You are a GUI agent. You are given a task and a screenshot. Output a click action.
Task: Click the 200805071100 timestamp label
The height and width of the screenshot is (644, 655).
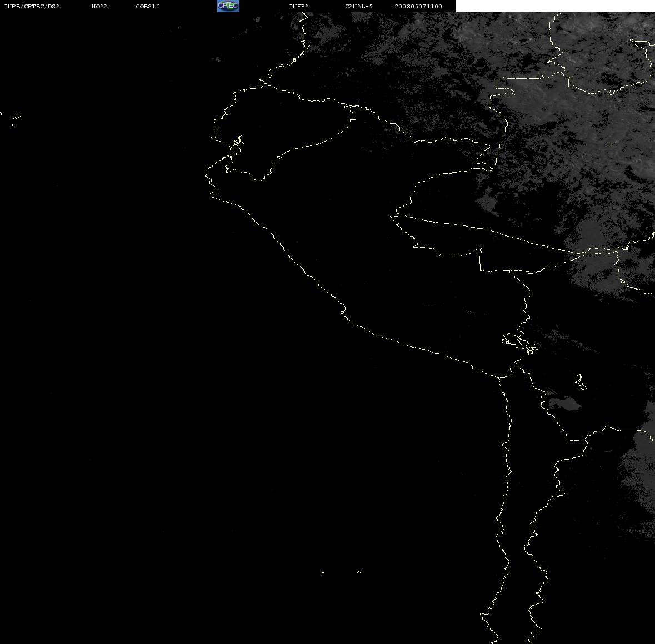[418, 6]
